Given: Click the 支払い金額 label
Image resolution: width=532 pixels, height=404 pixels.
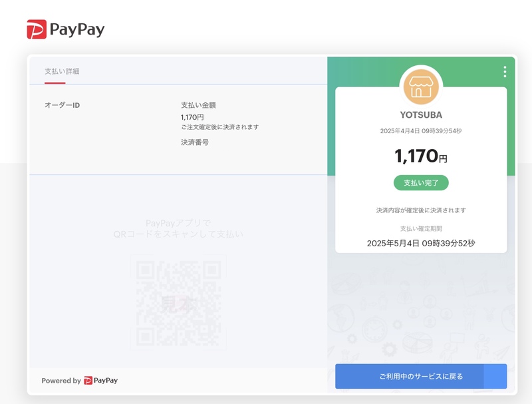Looking at the screenshot, I should coord(198,105).
